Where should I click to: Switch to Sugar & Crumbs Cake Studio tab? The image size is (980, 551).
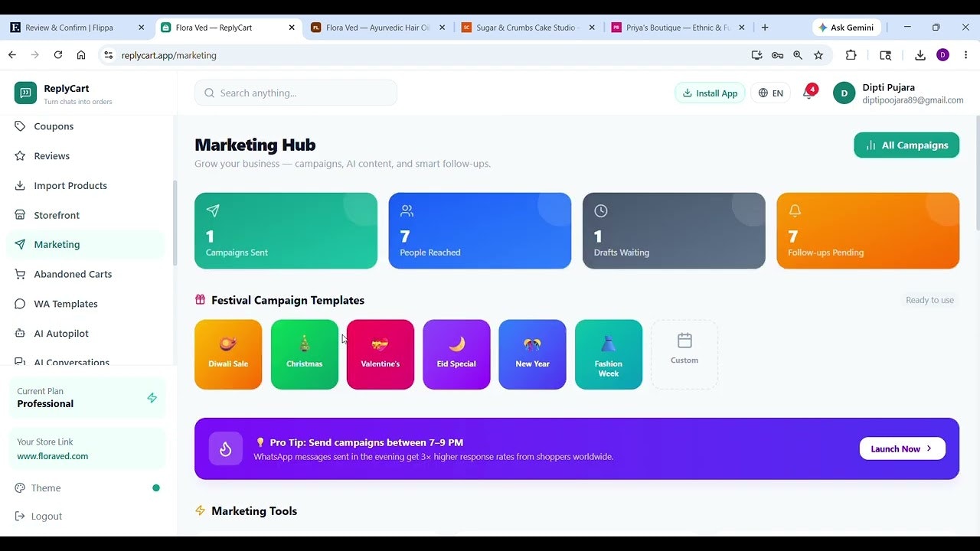tap(528, 28)
